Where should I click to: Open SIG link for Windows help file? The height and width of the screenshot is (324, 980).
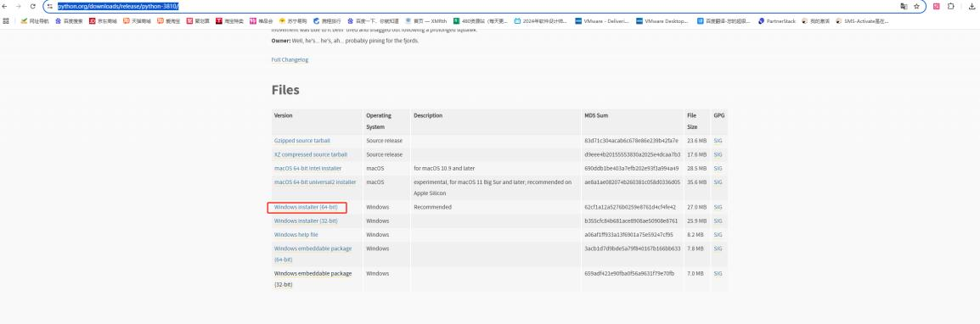718,235
